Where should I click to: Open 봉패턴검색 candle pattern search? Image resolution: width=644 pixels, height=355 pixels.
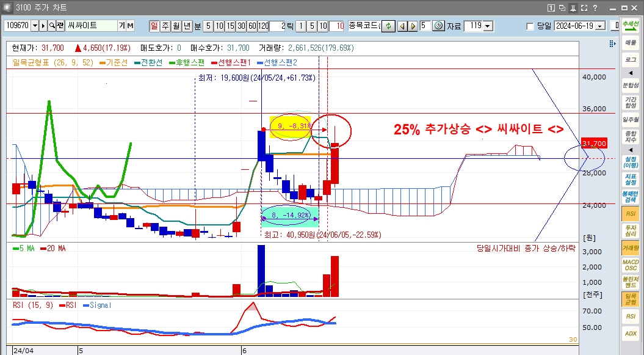coord(631,196)
